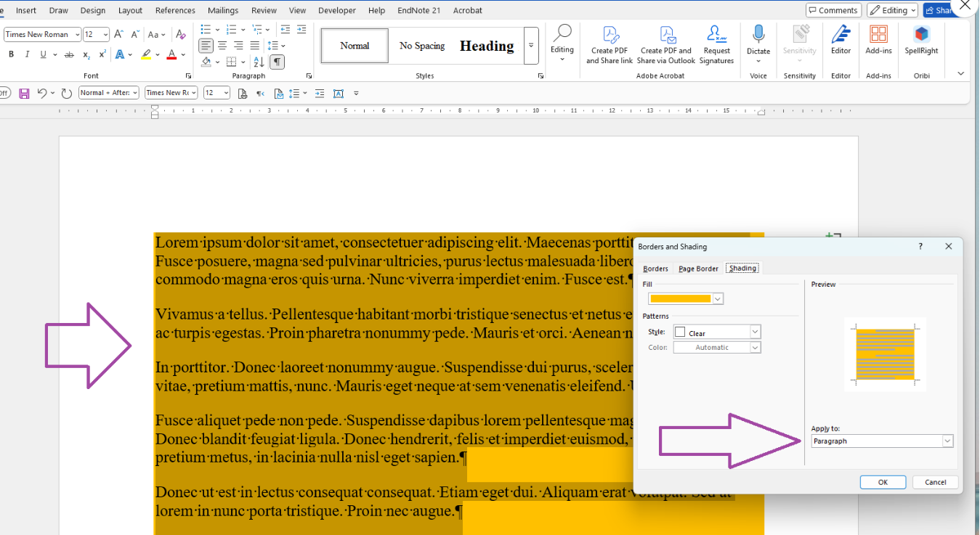Save document from quick access toolbar
Image resolution: width=980 pixels, height=535 pixels.
click(x=24, y=93)
